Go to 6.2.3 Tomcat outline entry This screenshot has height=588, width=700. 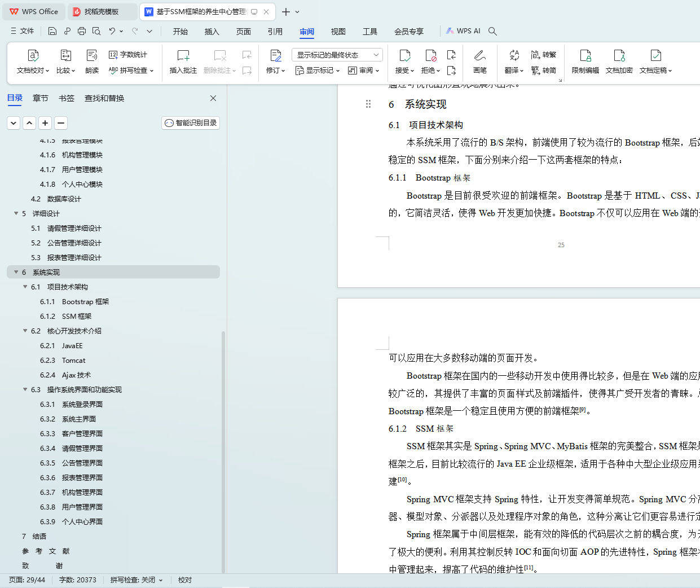(63, 361)
